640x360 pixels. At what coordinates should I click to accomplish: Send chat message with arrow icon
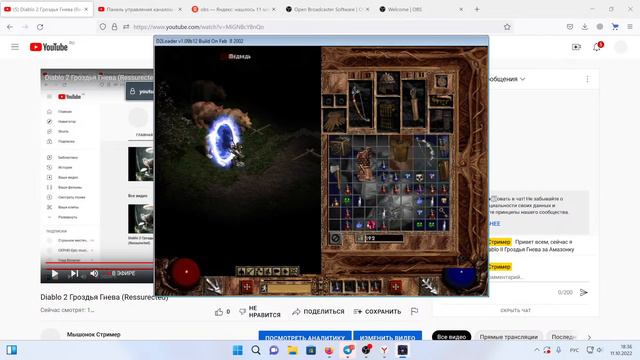(584, 292)
